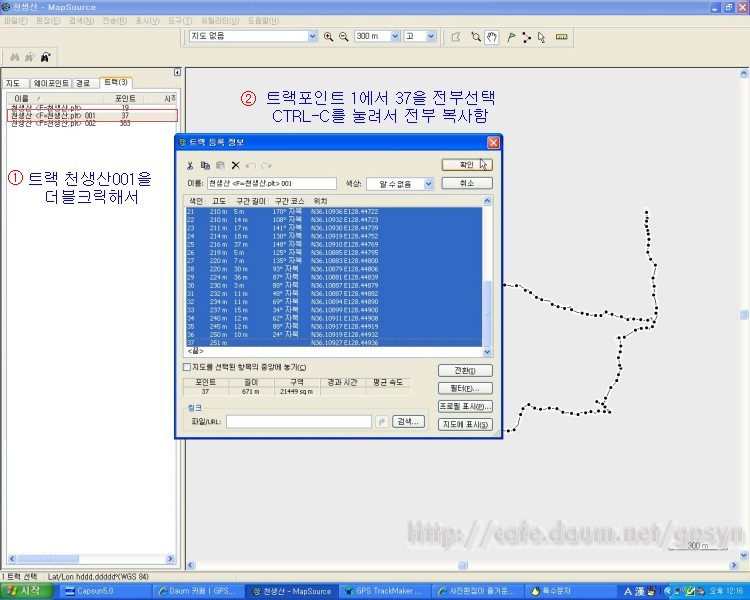
Task: Click the 이름 track name input field
Action: [272, 183]
